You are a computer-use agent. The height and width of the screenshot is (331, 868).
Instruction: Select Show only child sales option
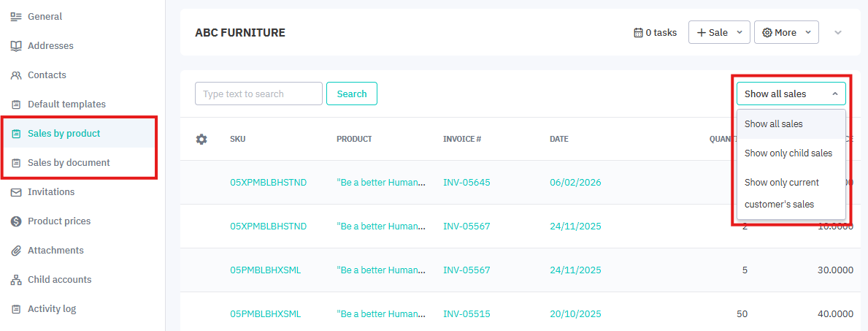[788, 153]
